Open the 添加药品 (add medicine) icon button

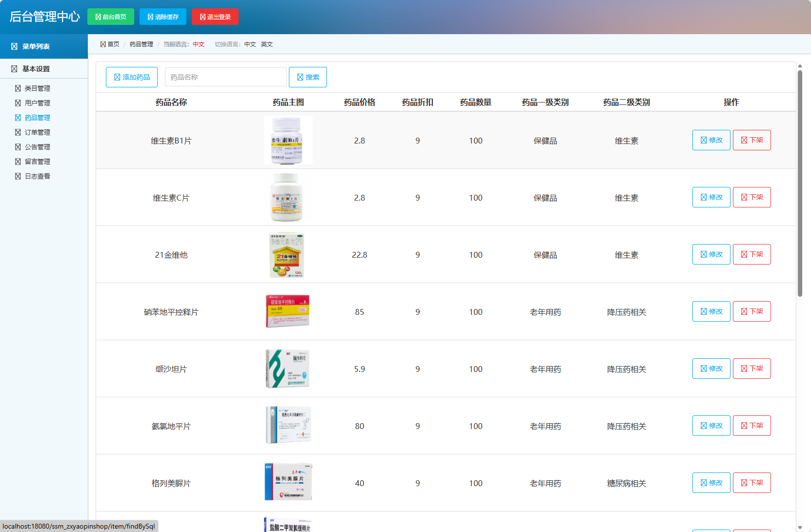[131, 77]
